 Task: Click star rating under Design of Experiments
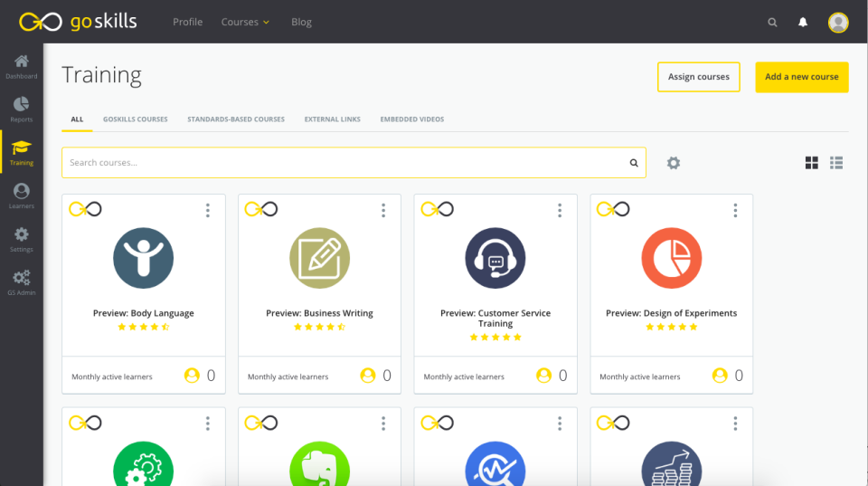point(672,327)
